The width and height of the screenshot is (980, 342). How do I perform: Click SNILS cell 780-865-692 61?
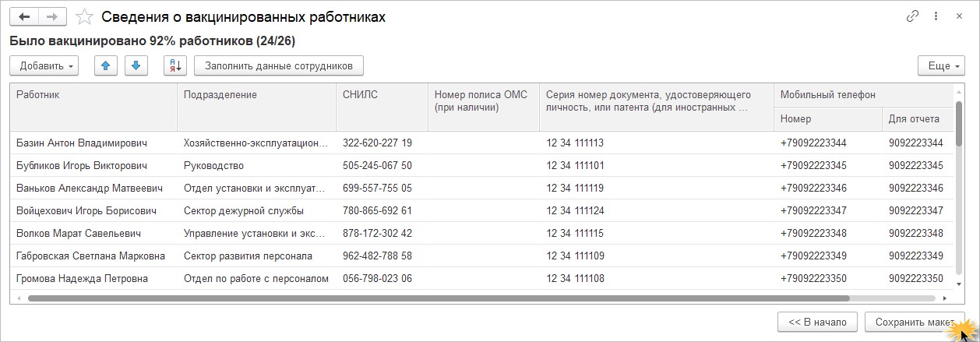click(x=382, y=210)
